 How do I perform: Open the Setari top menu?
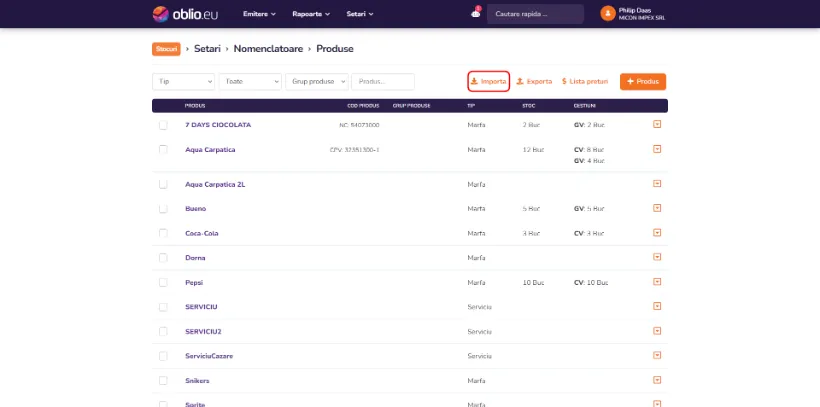click(x=360, y=14)
